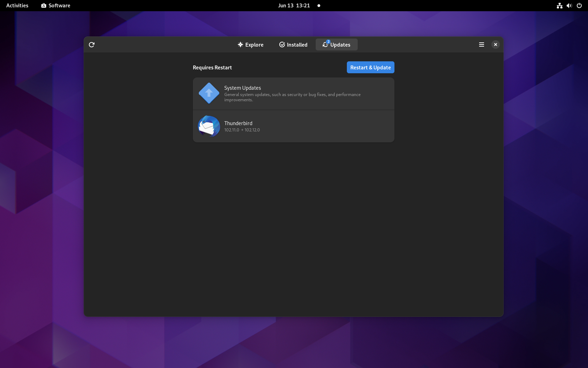588x368 pixels.
Task: Click the volume speaker icon in top bar
Action: [569, 6]
